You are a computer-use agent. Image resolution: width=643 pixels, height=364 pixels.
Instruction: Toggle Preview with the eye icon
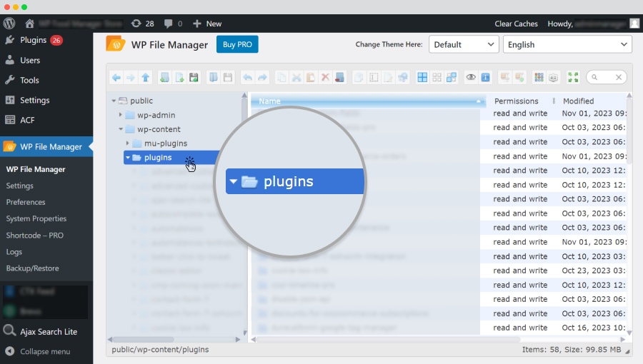(471, 77)
